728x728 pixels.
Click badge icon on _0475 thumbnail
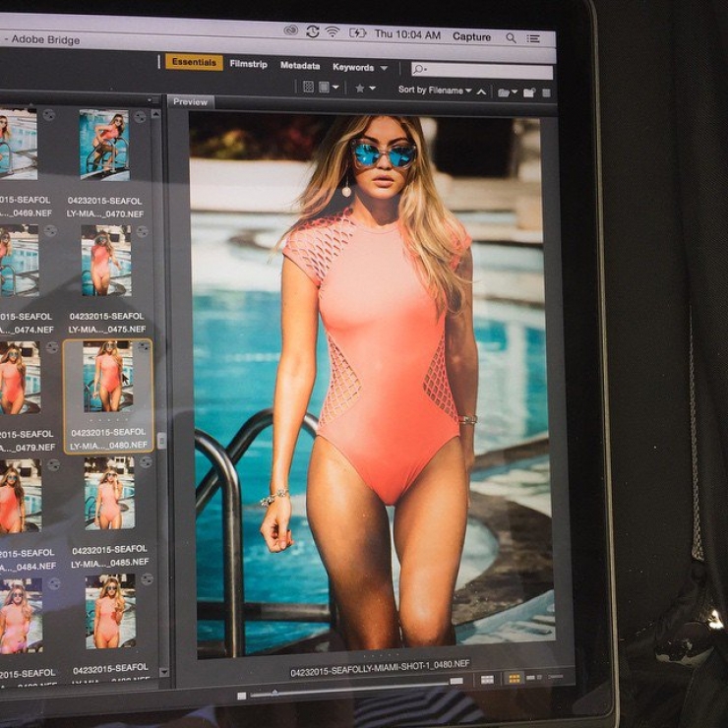tap(142, 231)
